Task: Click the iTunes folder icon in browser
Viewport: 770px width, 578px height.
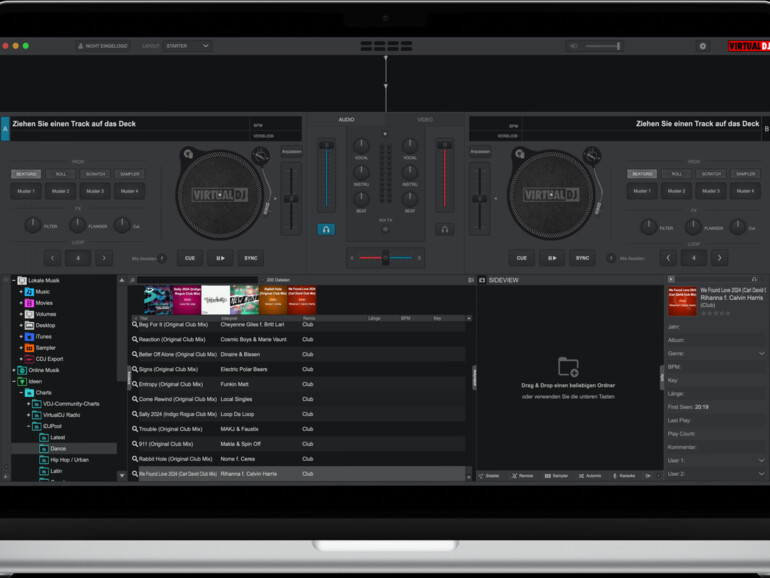Action: click(x=29, y=336)
